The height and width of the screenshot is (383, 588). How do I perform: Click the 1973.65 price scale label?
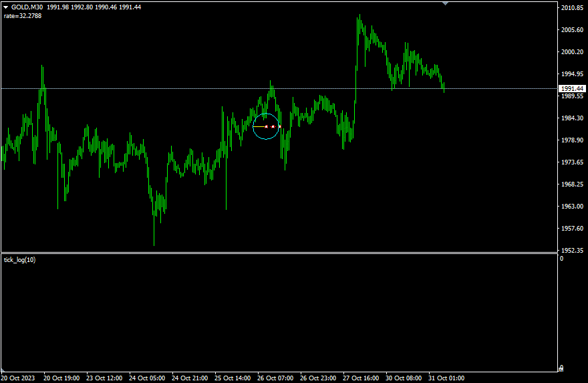[572, 162]
